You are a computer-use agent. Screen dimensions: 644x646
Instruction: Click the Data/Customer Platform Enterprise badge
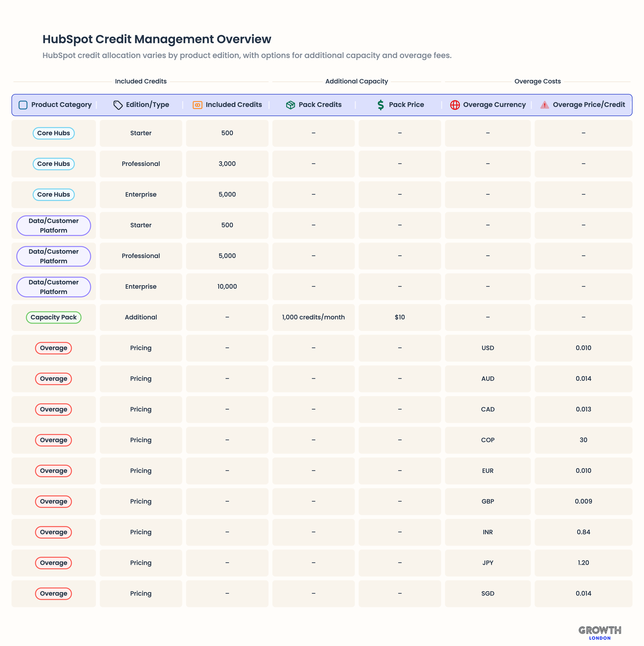point(53,286)
